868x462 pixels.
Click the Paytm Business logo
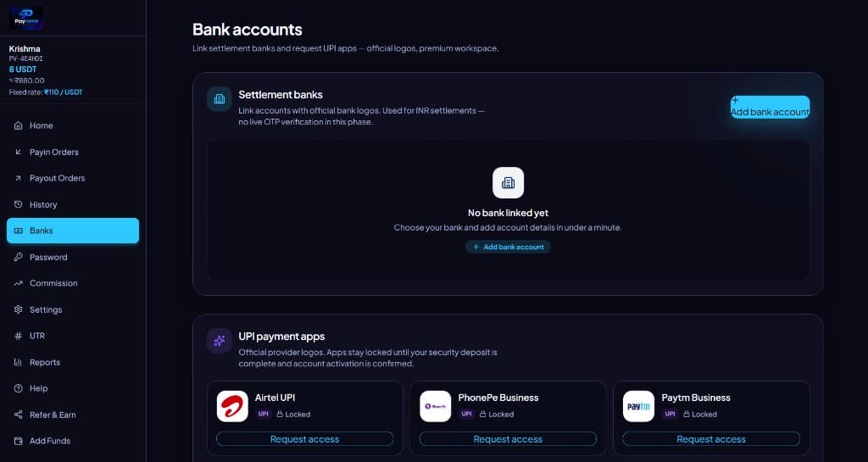(x=639, y=406)
